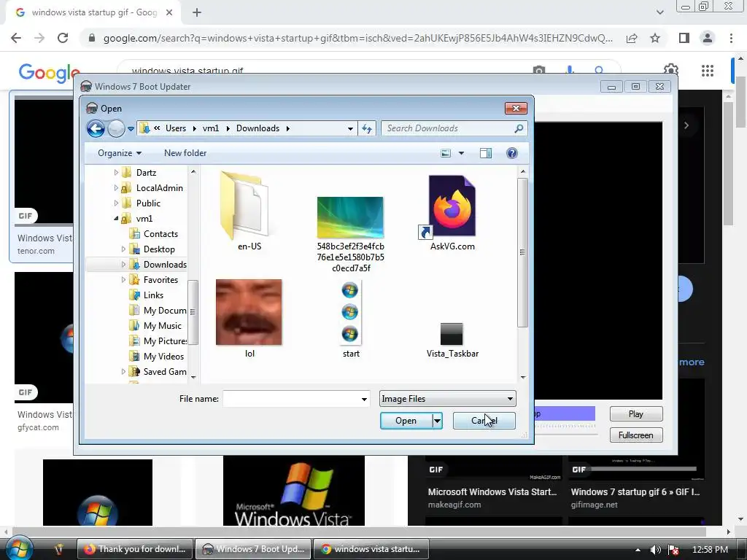Open the Open button split arrow
This screenshot has height=560, width=747.
[438, 421]
